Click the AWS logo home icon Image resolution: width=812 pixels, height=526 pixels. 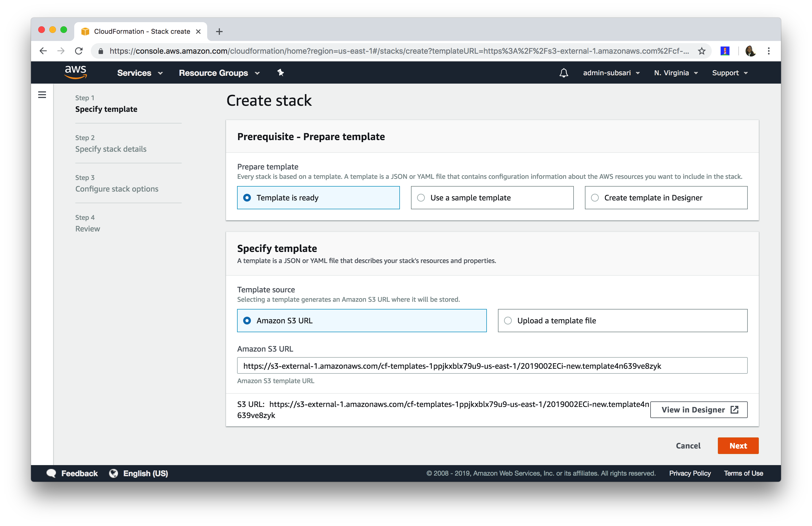(75, 72)
